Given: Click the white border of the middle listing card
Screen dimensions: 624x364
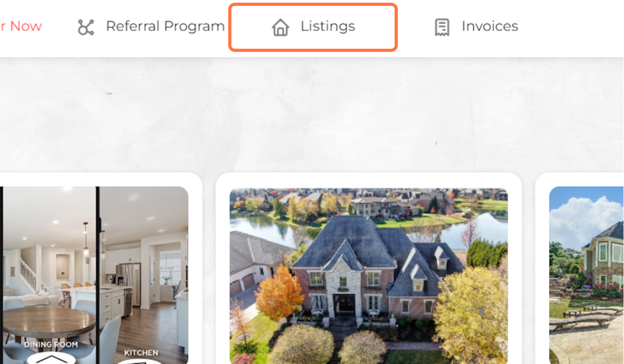Looking at the screenshot, I should click(369, 180).
